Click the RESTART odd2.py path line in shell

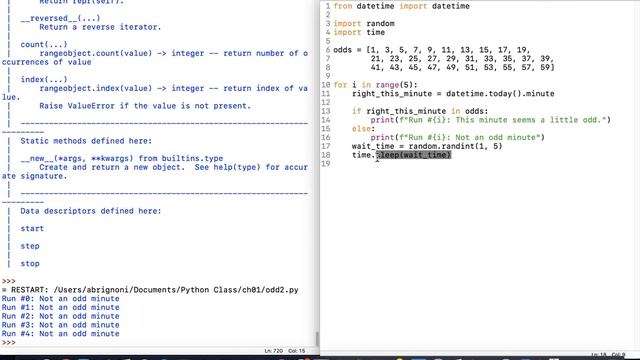click(150, 290)
